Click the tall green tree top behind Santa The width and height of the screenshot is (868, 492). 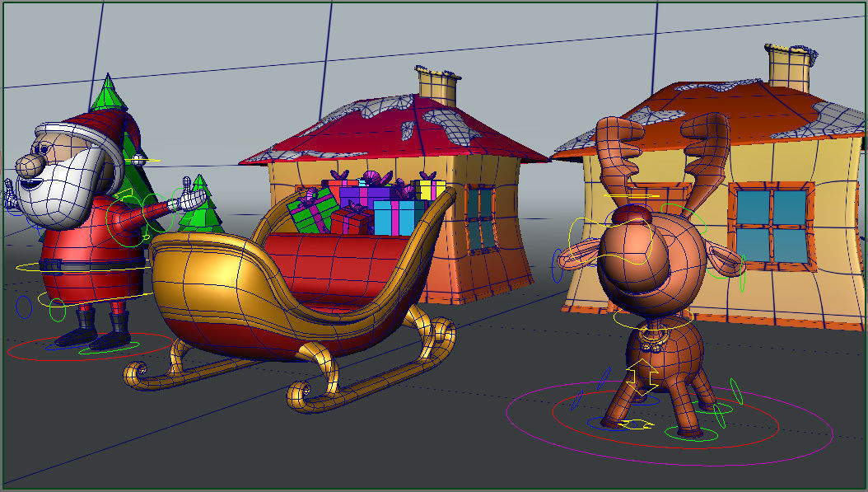(x=109, y=91)
